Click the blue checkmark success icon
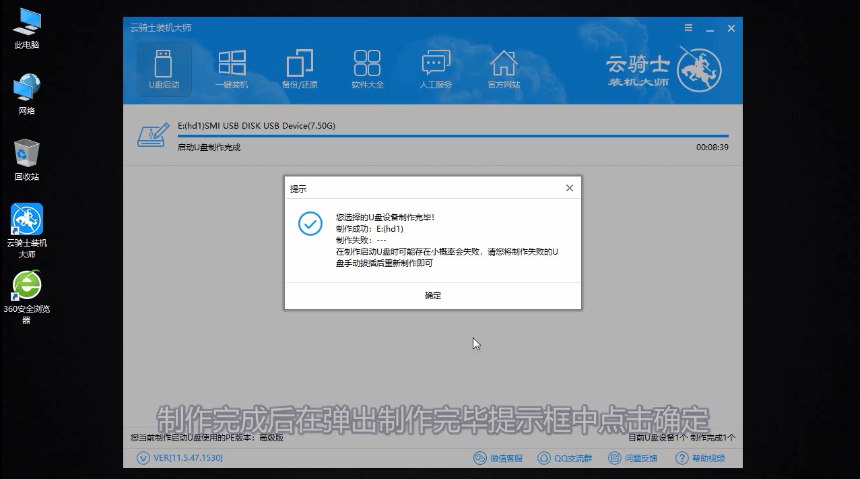The image size is (860, 479). click(x=310, y=224)
